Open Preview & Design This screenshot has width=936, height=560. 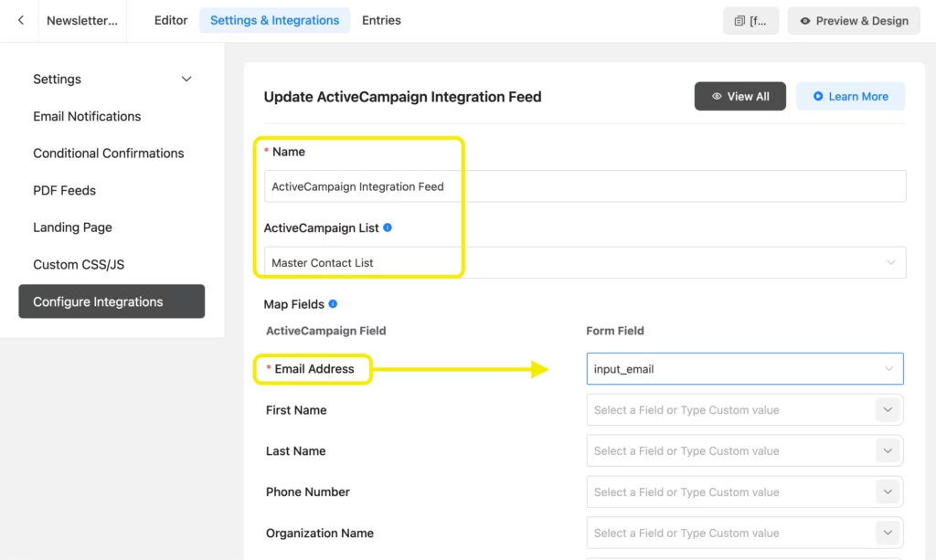853,21
